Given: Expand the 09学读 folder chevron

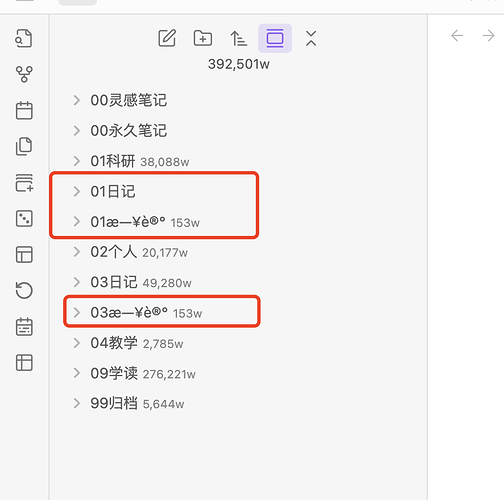Looking at the screenshot, I should click(76, 373).
